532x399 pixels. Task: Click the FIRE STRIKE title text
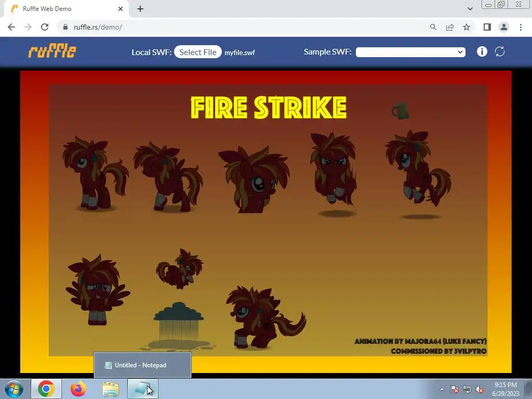tap(269, 107)
